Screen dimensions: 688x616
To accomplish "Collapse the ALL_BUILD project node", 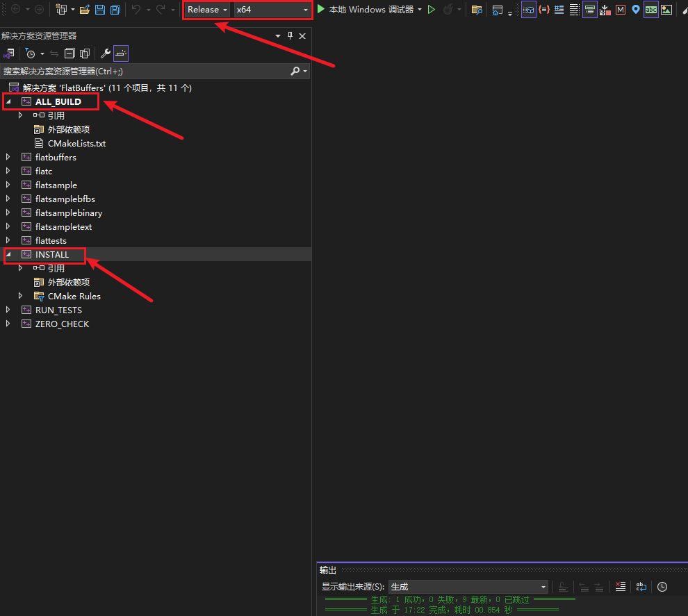I will [x=8, y=101].
